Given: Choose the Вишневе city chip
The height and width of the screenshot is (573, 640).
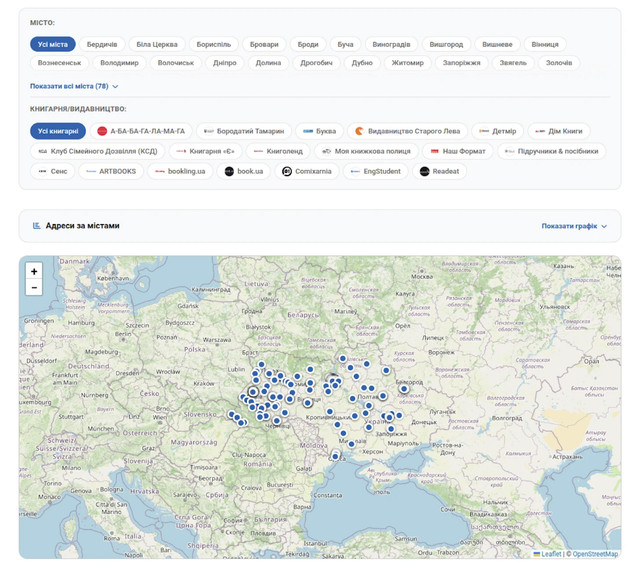Looking at the screenshot, I should tap(497, 44).
